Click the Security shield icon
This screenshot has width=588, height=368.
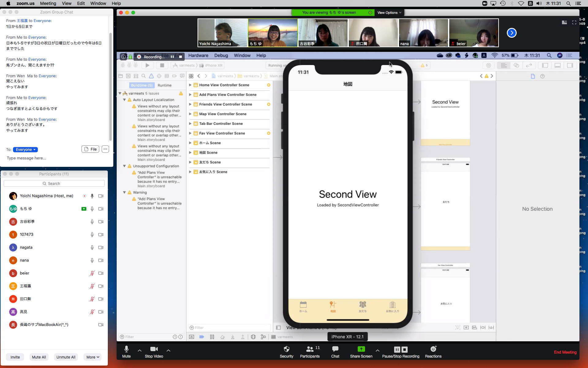point(286,349)
